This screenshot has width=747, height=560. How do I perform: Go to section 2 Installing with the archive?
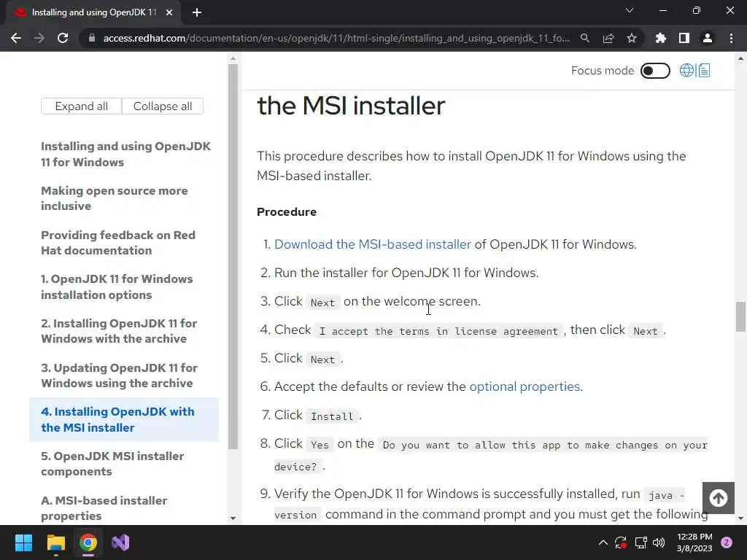pyautogui.click(x=119, y=331)
